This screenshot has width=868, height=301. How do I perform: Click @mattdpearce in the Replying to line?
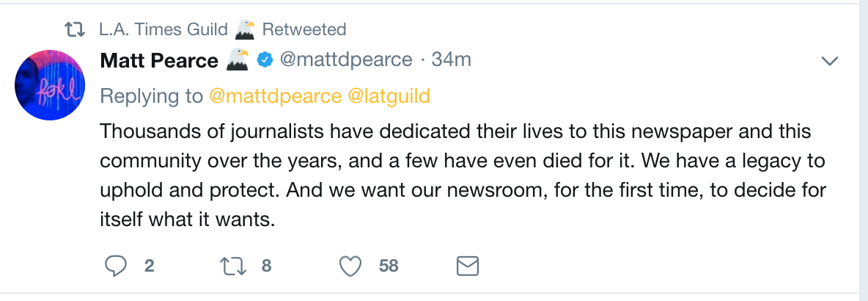pos(275,95)
